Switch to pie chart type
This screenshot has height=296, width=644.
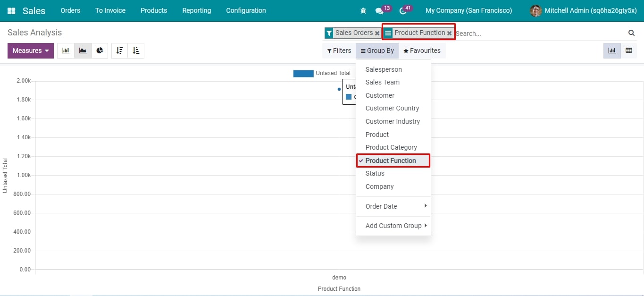[100, 51]
